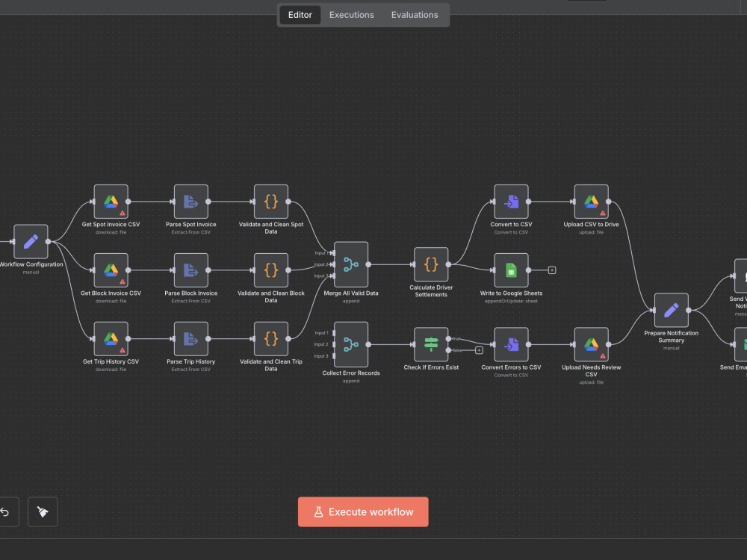Click the Write to Google Sheets label

click(511, 293)
